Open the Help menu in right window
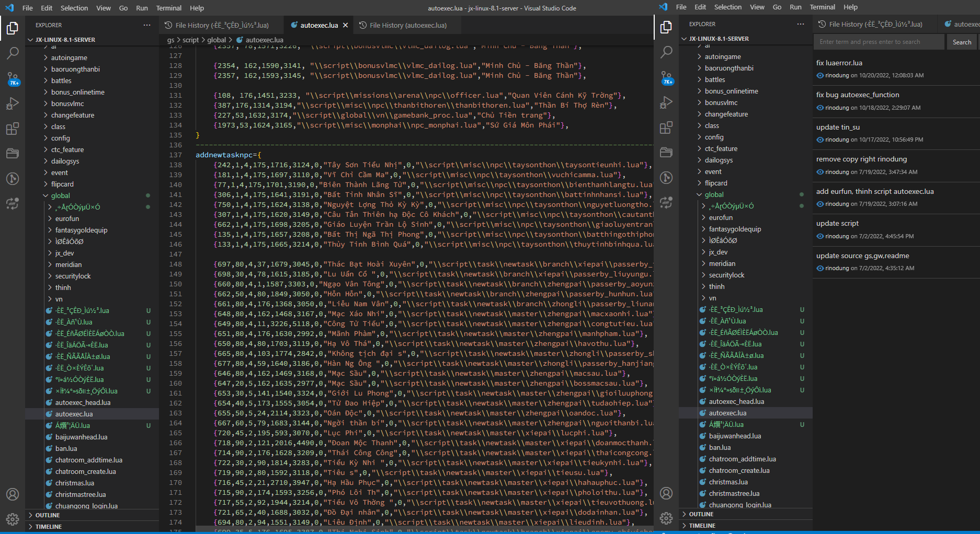Viewport: 980px width, 534px height. point(850,7)
